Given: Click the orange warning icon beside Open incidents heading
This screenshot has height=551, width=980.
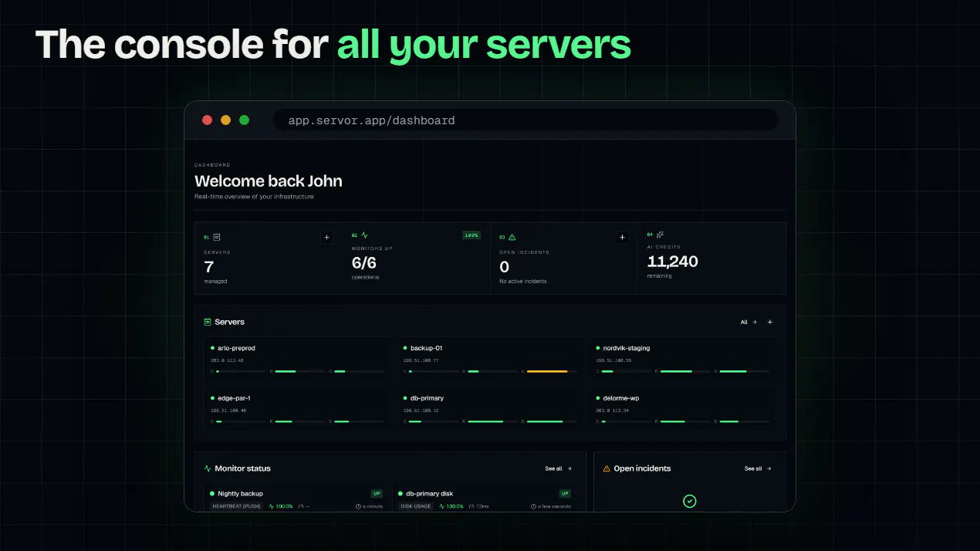Looking at the screenshot, I should point(607,468).
